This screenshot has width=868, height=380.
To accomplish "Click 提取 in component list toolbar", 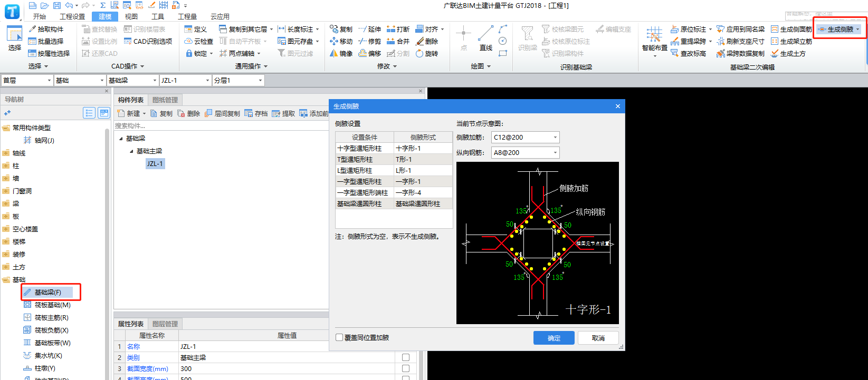I will click(x=284, y=113).
